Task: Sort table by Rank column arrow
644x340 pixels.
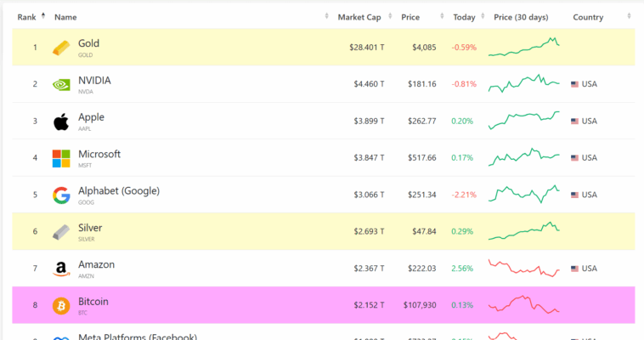Action: pyautogui.click(x=43, y=16)
